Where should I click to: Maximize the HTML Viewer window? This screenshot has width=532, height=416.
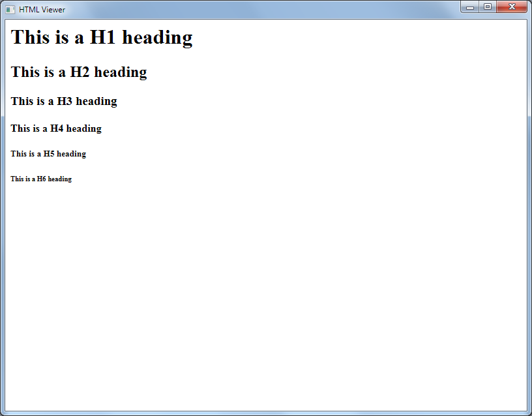[488, 7]
